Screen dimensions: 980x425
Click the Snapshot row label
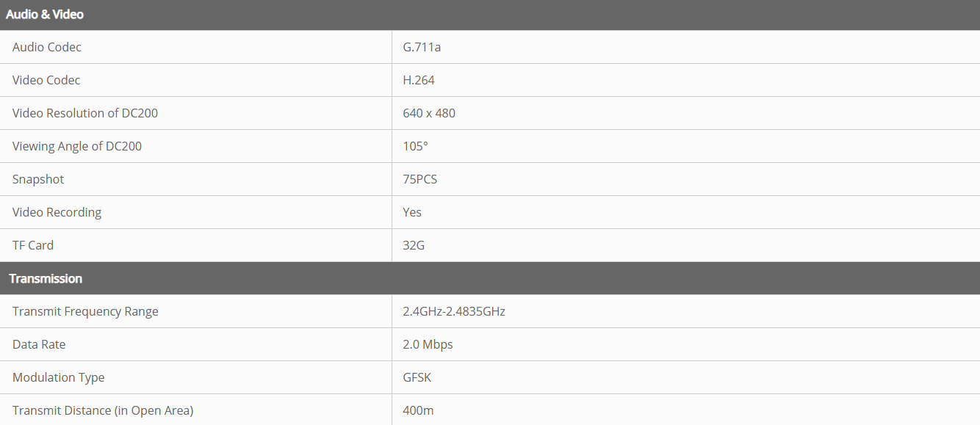(38, 180)
